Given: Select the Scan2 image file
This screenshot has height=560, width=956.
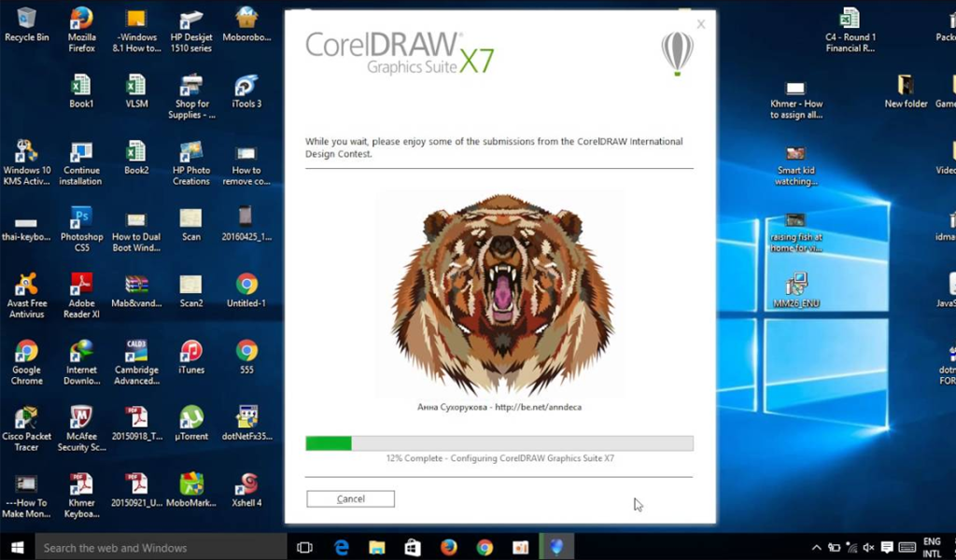Looking at the screenshot, I should [x=191, y=290].
